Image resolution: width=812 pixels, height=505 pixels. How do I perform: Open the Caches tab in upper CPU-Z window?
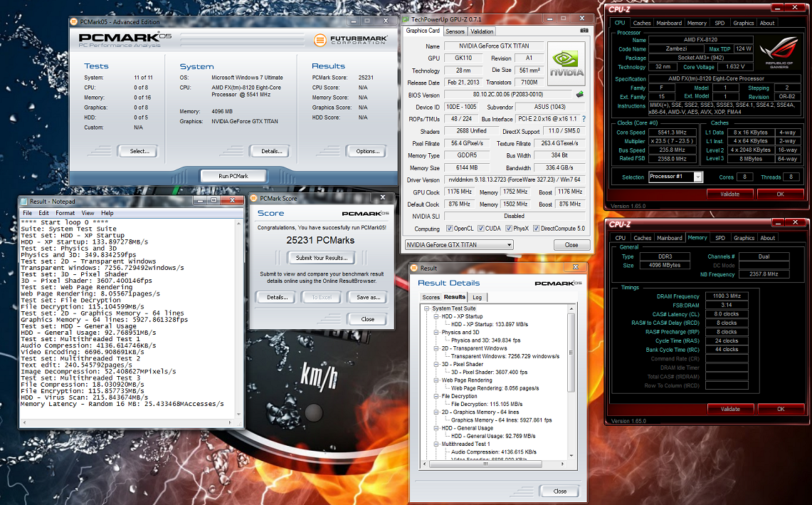pos(642,23)
